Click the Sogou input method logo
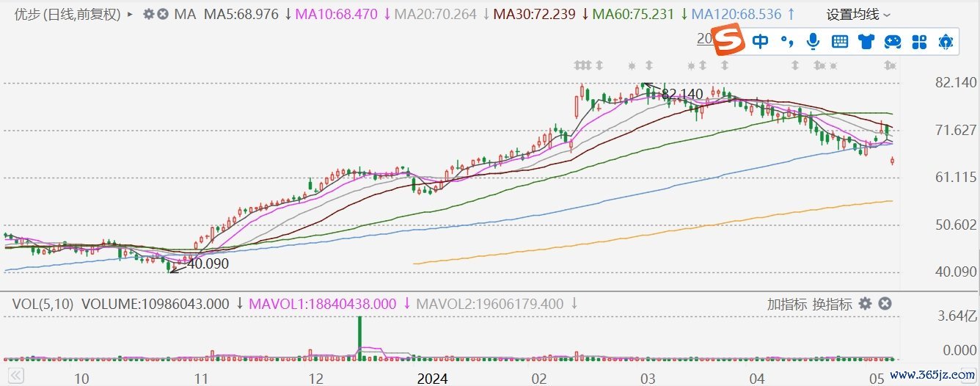Viewport: 980px width, 386px height. coord(730,41)
